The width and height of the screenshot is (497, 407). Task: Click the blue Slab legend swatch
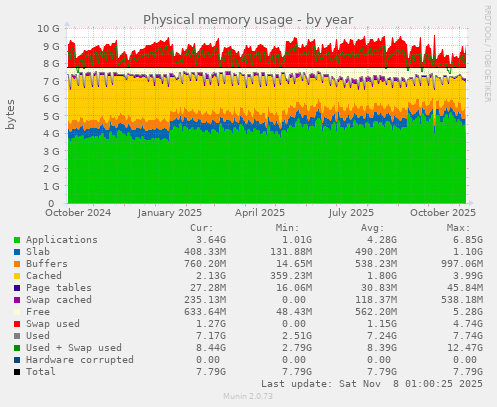click(x=17, y=252)
